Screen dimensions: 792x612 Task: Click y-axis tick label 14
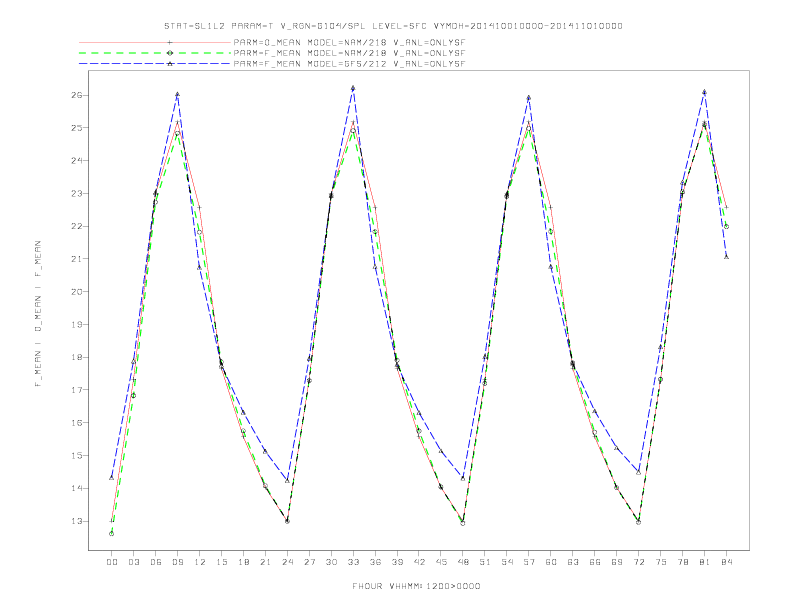click(77, 488)
